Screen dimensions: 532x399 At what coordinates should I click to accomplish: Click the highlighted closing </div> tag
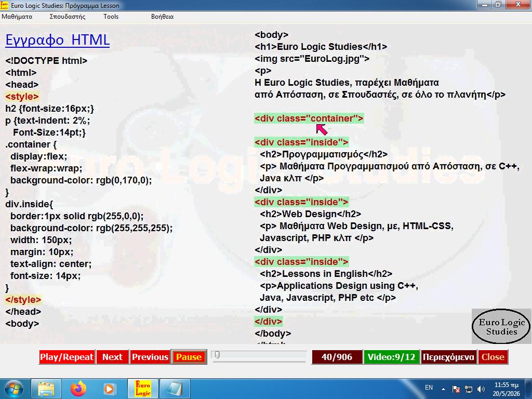point(269,321)
